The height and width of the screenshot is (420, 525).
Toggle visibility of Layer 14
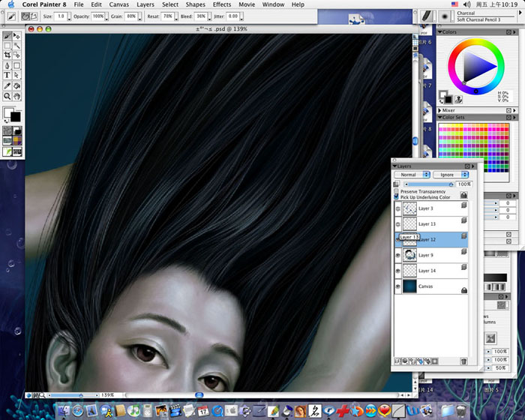(x=398, y=271)
